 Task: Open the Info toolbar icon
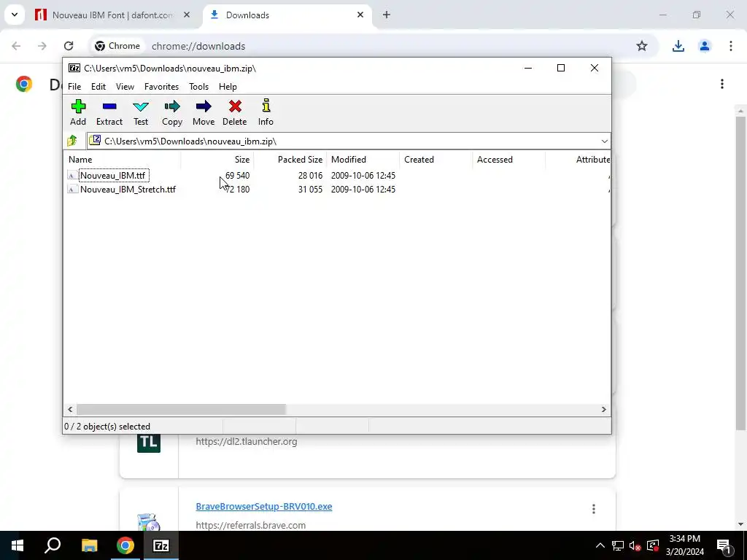pyautogui.click(x=266, y=113)
